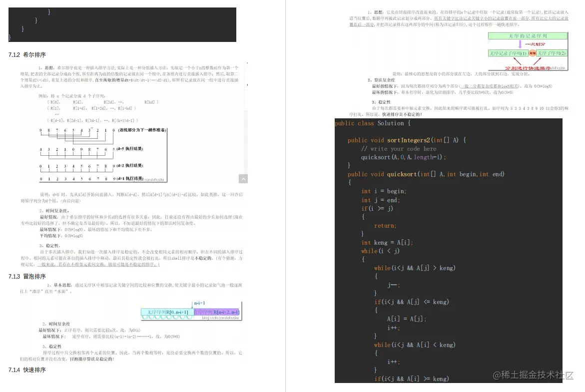Click the "(d=5 执行结果)" label in Shell sort diagram

pos(129,148)
